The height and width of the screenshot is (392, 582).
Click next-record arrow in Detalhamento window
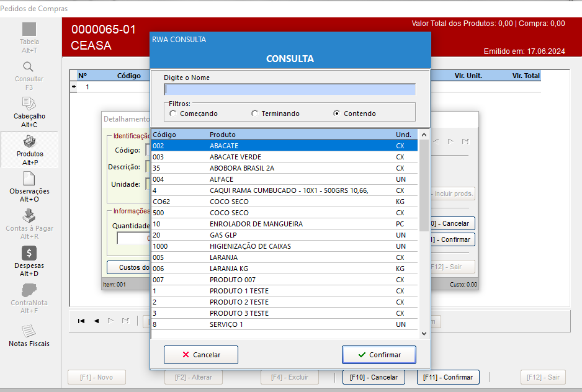tap(450, 141)
